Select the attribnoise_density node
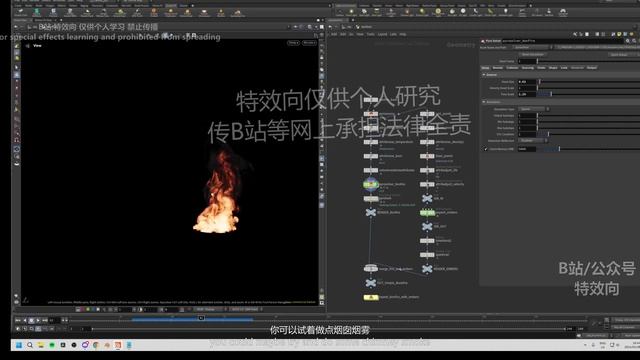The image size is (640, 360). click(x=427, y=142)
